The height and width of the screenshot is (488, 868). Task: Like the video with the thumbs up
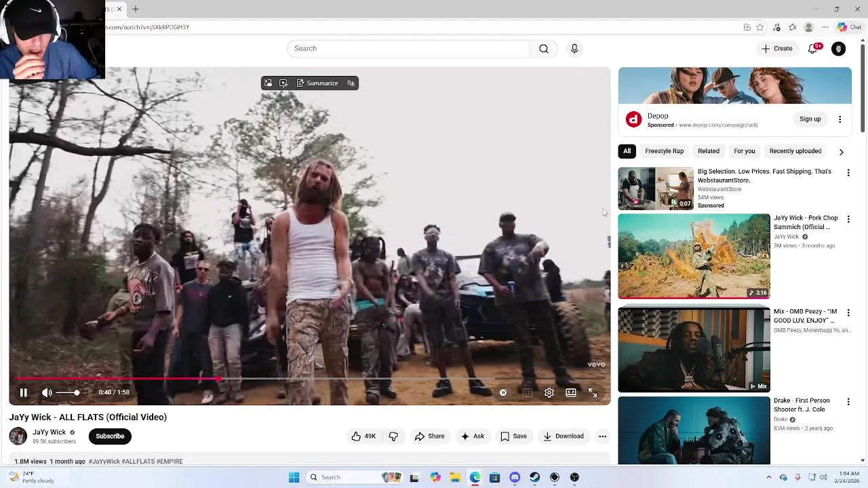363,436
